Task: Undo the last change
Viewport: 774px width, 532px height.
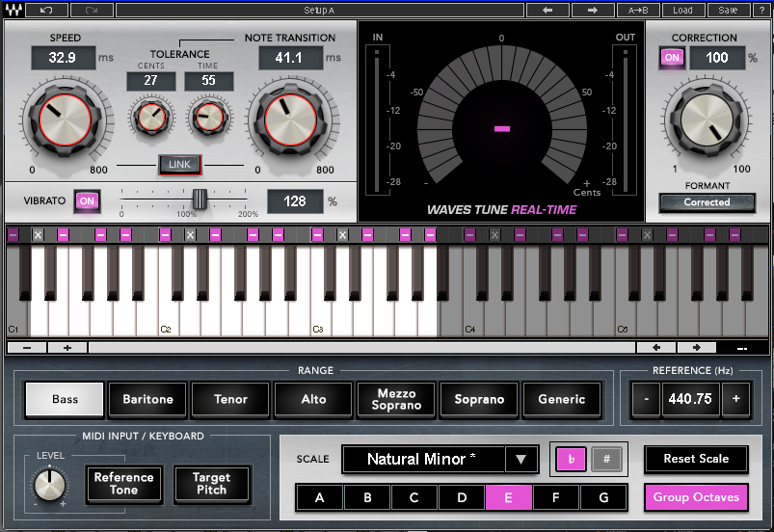Action: coord(46,10)
